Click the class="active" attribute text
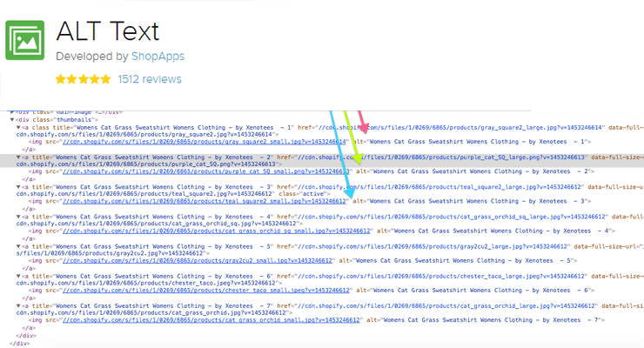The height and width of the screenshot is (348, 644). pyautogui.click(x=302, y=194)
